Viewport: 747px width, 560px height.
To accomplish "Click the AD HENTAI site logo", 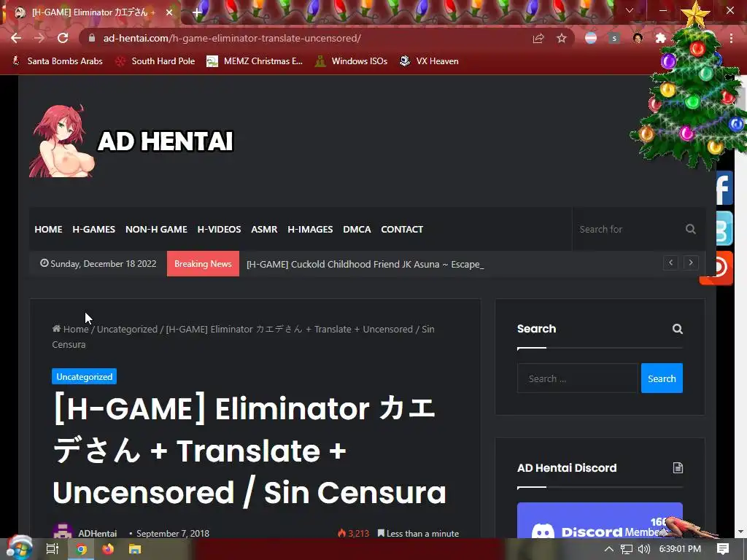I will tap(132, 141).
